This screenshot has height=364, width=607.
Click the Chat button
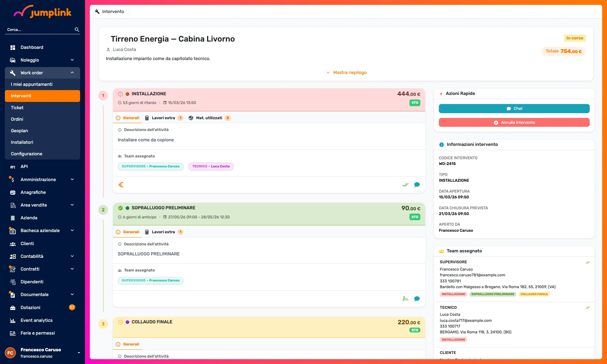click(x=514, y=109)
